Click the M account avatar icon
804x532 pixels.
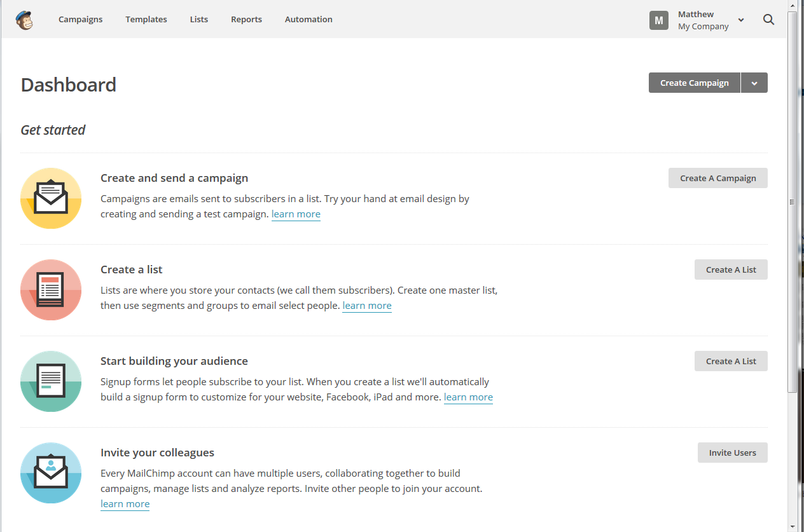tap(658, 20)
